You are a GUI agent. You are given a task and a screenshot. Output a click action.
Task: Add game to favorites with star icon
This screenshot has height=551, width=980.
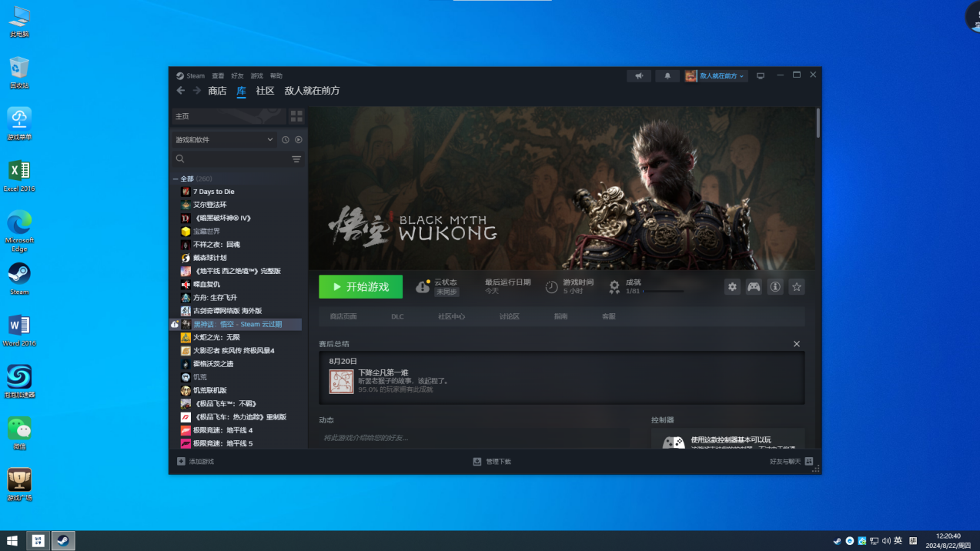797,287
